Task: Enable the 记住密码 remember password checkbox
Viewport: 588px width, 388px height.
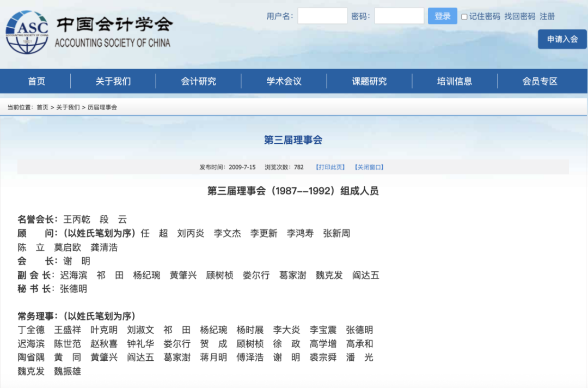Action: point(464,17)
